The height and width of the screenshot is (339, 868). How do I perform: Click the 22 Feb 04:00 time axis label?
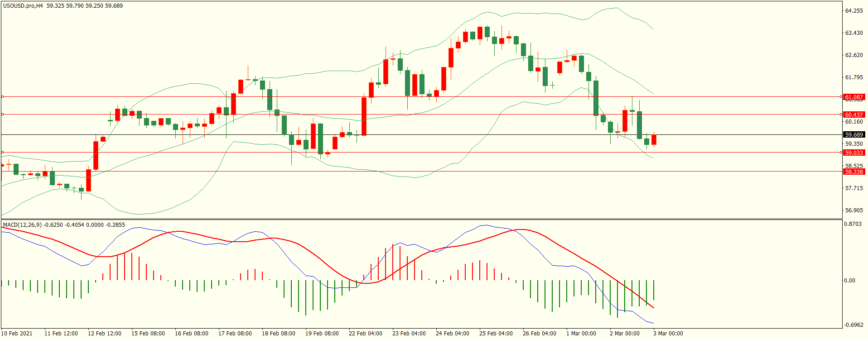pos(365,334)
